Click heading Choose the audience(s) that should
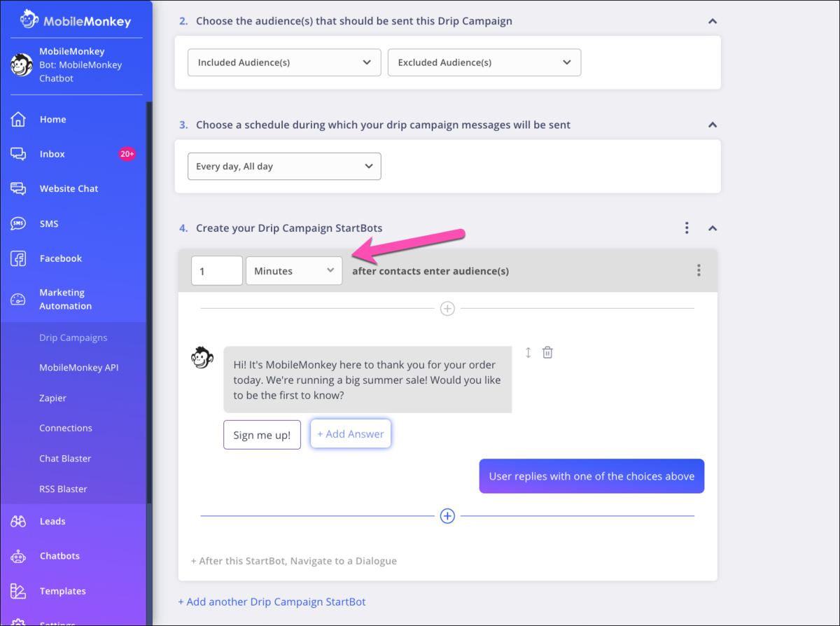Screen dimensions: 840x626 pos(354,21)
